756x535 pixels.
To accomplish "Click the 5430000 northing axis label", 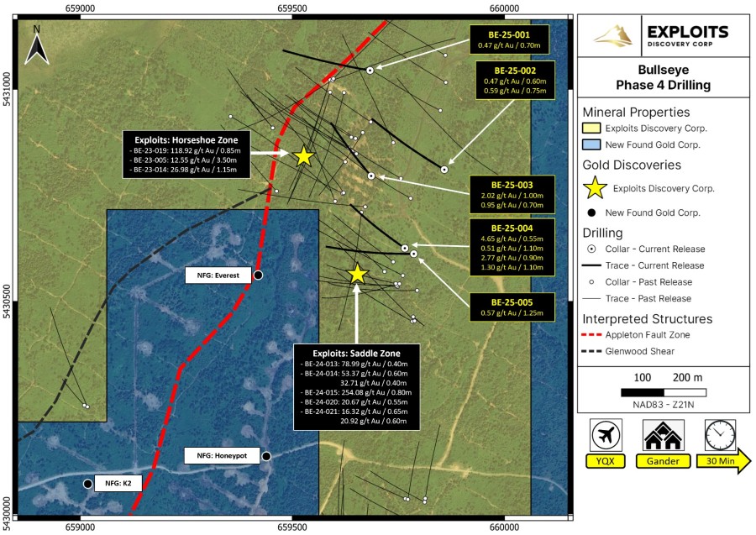I will pyautogui.click(x=8, y=514).
